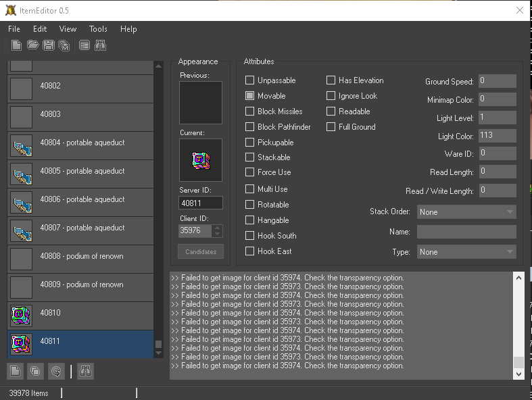
Task: Enable the Readable checkbox
Action: 331,111
